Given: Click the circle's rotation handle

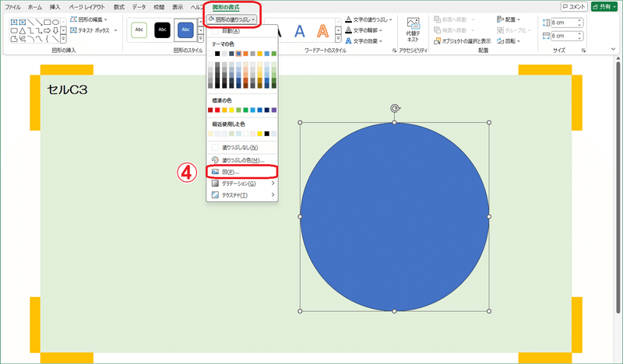Looking at the screenshot, I should (395, 108).
